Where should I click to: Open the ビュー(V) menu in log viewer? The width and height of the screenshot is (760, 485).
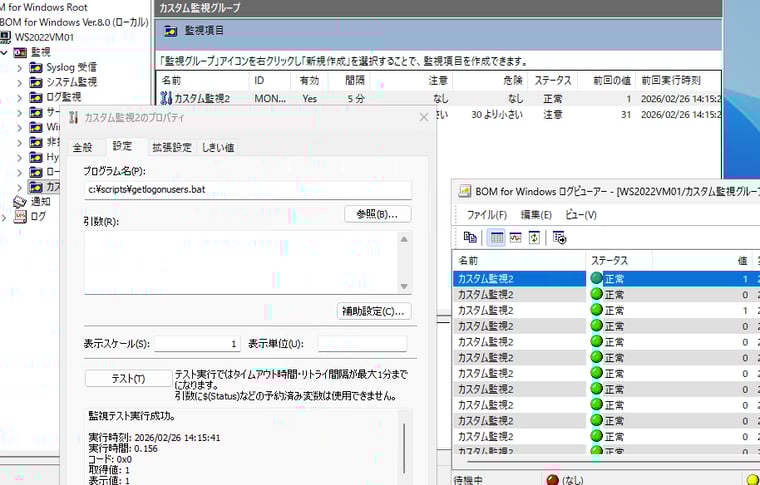point(581,215)
